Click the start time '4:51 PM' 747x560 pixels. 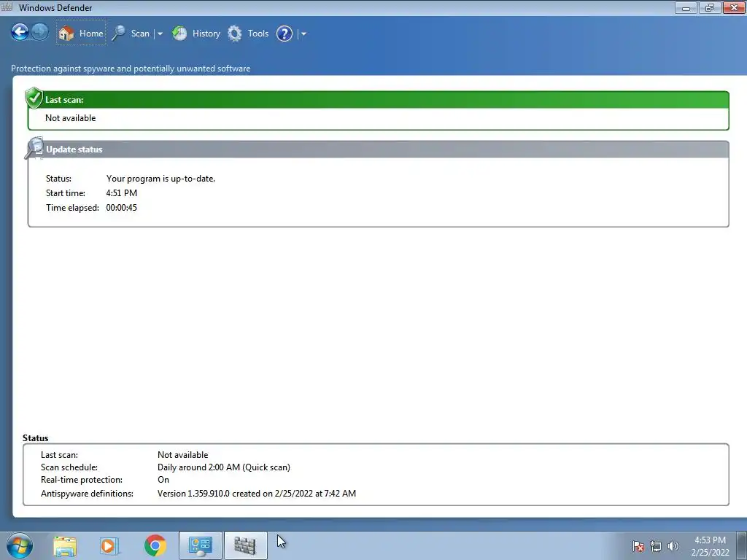point(122,192)
